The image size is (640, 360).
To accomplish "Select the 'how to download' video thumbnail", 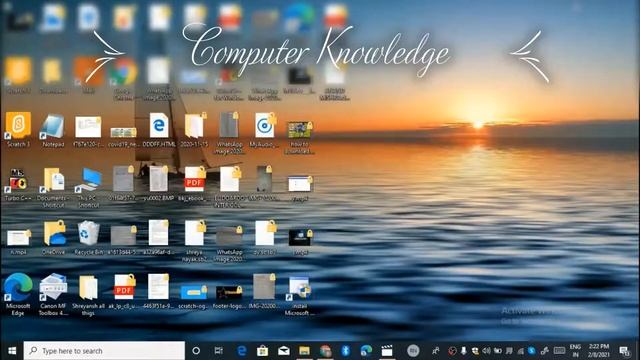I will point(299,137).
